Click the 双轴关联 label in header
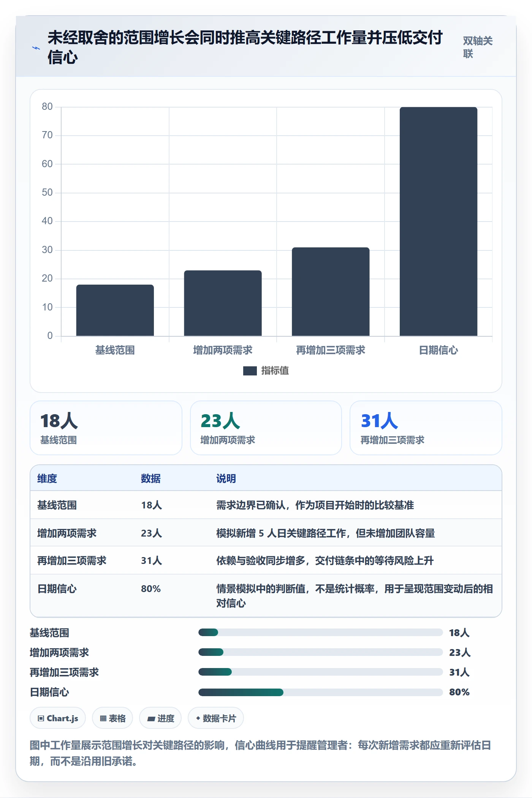The image size is (532, 798). (478, 47)
